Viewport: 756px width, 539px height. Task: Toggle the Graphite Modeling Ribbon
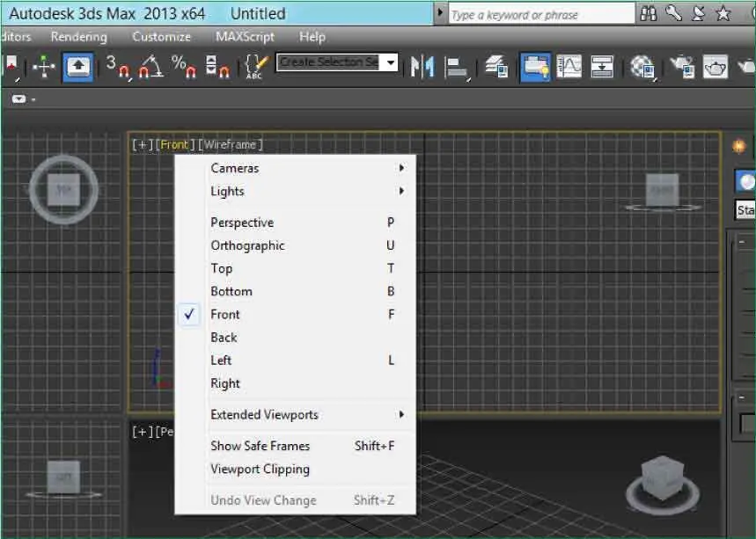pyautogui.click(x=535, y=67)
